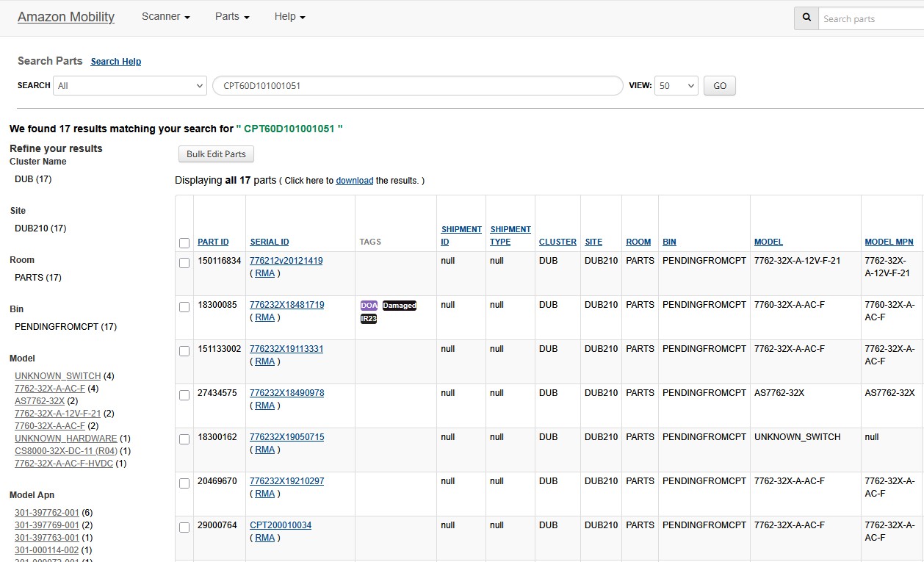Open serial 776212v20121419 details link
This screenshot has height=562, width=924.
pos(286,260)
